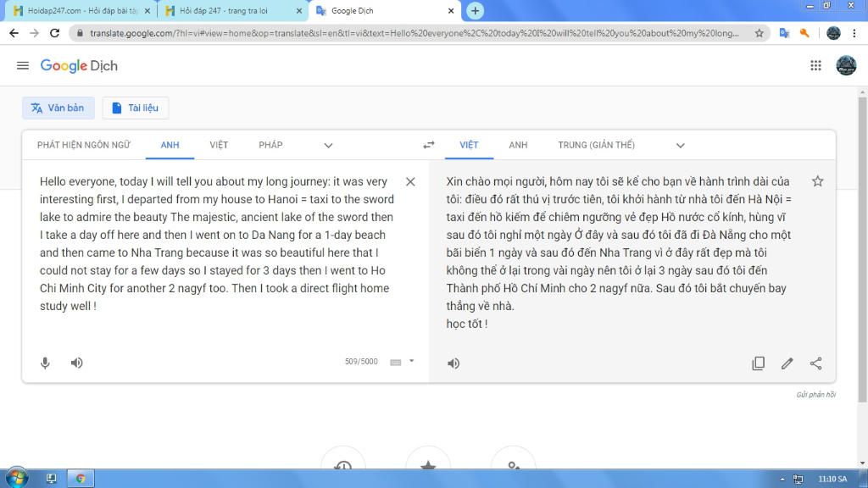Viewport: 868px width, 488px height.
Task: Click the 11:10 SA taskbar clock
Action: coord(832,480)
